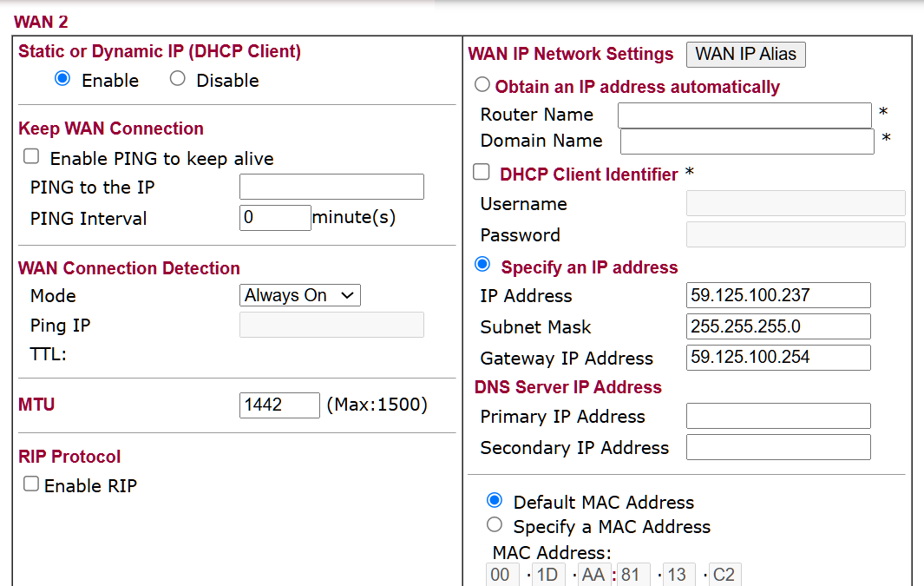
Task: Select Obtain an IP address automatically
Action: point(482,85)
